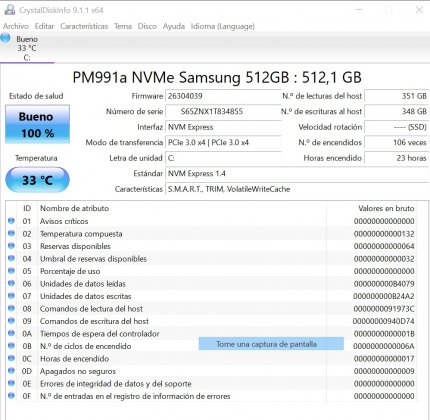Click the Tome una captura de pantalla tooltip
The height and width of the screenshot is (420, 430).
(x=271, y=344)
